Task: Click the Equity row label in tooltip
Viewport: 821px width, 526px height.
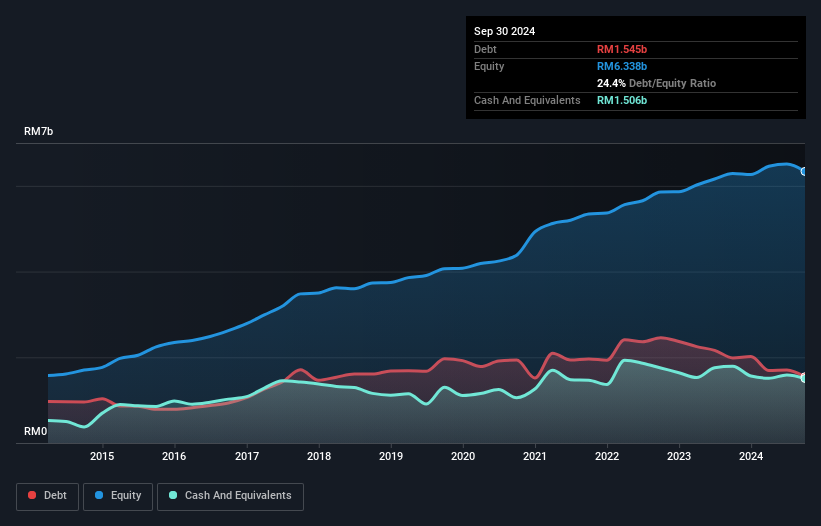Action: [489, 66]
